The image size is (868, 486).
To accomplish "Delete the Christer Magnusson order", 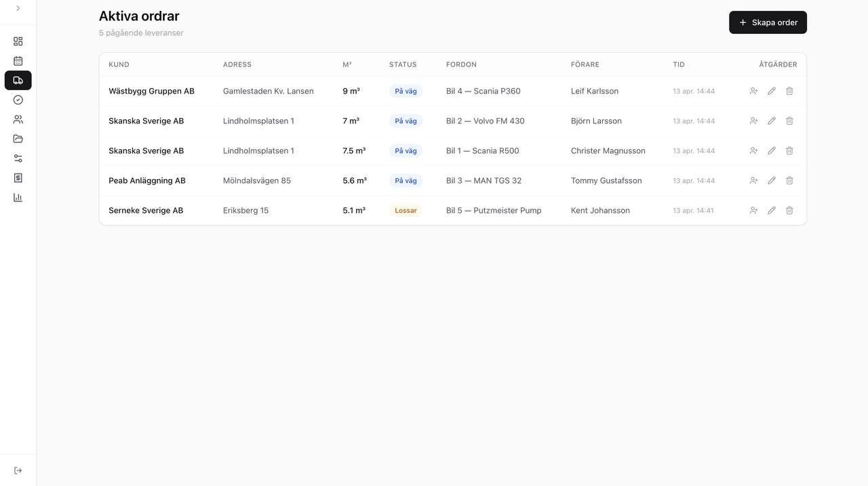I will click(x=789, y=150).
